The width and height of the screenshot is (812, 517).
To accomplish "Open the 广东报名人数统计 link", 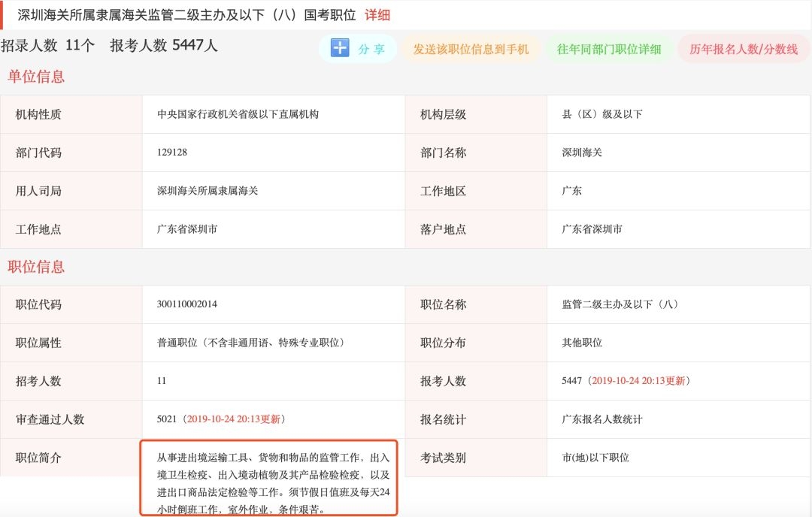I will coord(601,419).
